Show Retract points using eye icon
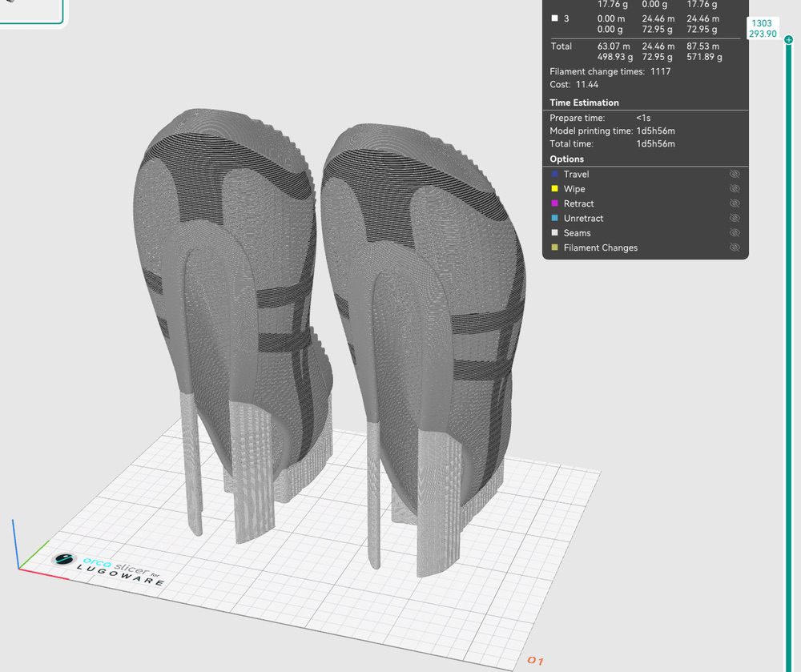 [x=735, y=203]
